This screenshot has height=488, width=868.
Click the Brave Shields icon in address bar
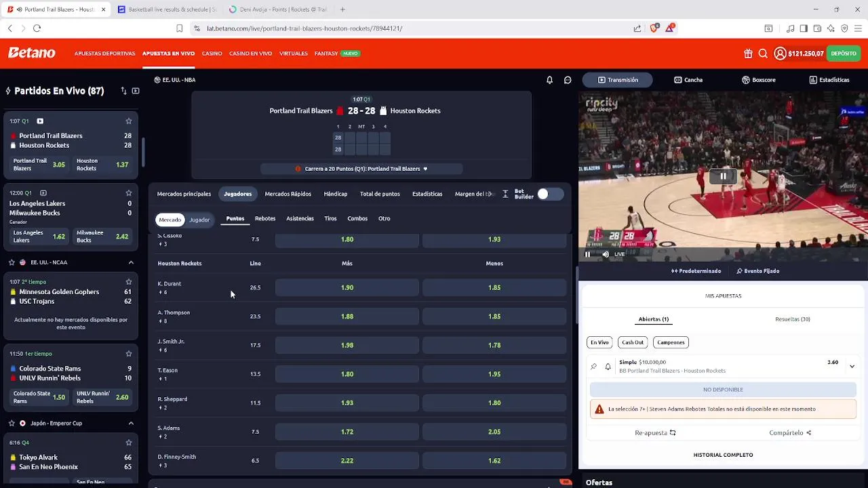pos(654,28)
